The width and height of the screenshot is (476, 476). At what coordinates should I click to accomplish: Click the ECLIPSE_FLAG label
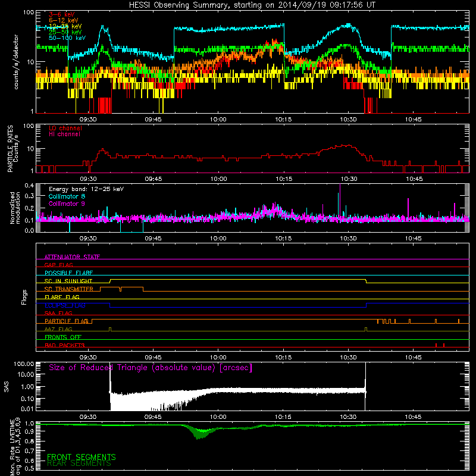point(65,305)
